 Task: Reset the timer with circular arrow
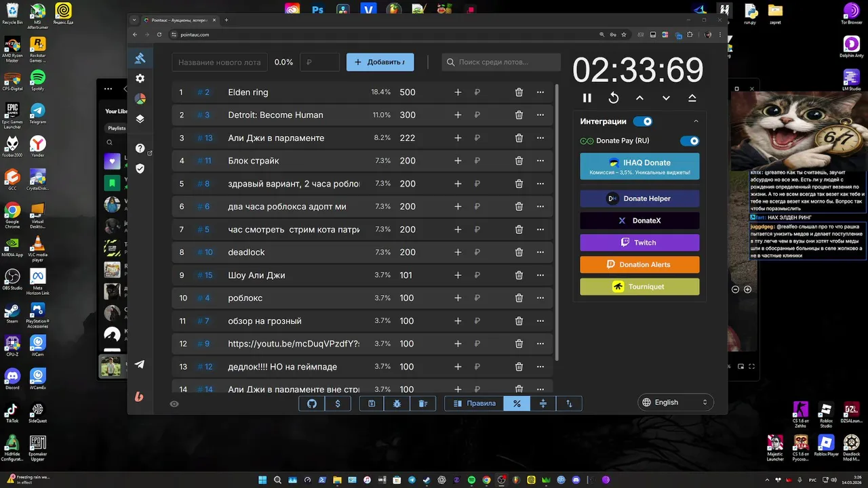pyautogui.click(x=613, y=98)
